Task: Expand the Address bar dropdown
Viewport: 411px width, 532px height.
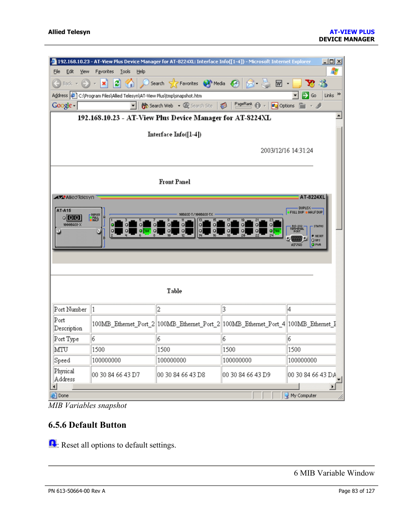Action: pyautogui.click(x=295, y=96)
